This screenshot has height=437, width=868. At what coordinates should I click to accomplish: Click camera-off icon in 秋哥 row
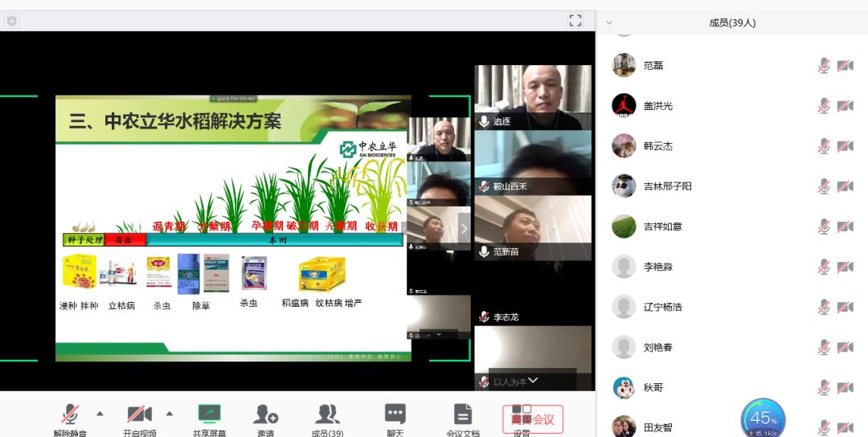[845, 388]
